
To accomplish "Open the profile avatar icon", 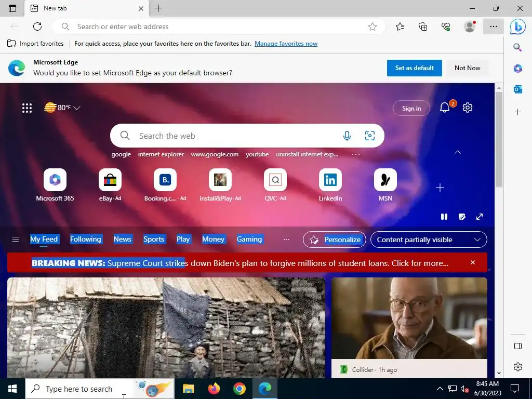I will pos(470,26).
